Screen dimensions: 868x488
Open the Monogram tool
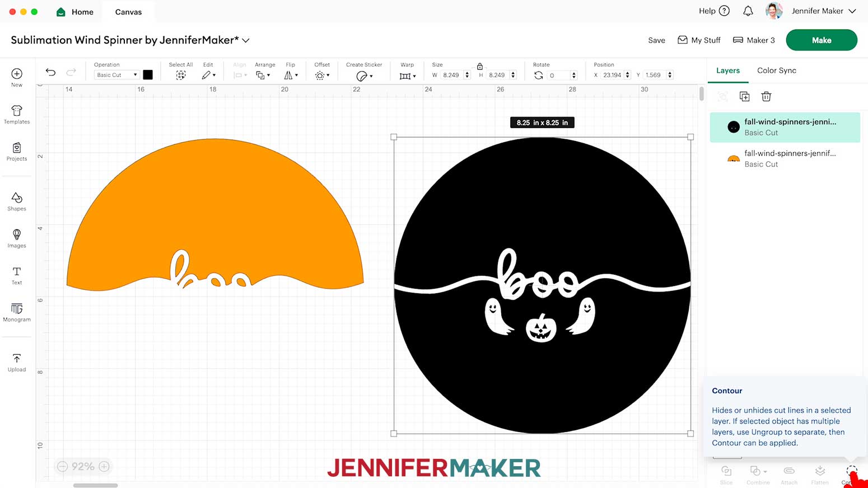tap(17, 312)
